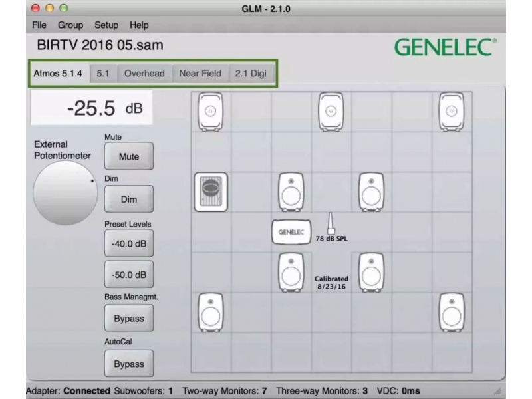Switch to the Near Field group tab

[200, 74]
